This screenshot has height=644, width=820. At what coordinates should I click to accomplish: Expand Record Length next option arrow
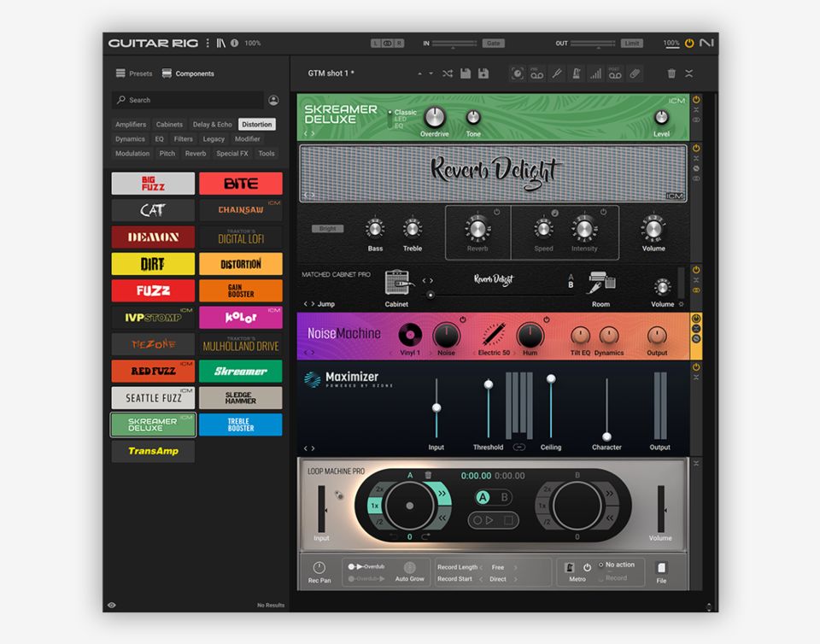pyautogui.click(x=515, y=567)
